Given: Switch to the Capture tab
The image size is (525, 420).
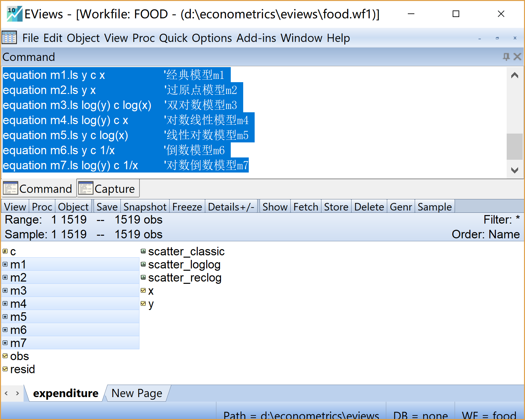Looking at the screenshot, I should (x=108, y=189).
